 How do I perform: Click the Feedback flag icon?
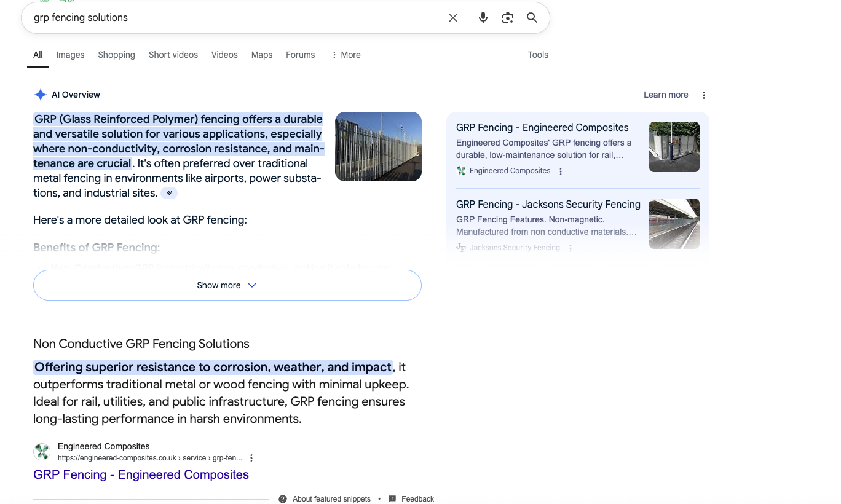click(x=392, y=499)
